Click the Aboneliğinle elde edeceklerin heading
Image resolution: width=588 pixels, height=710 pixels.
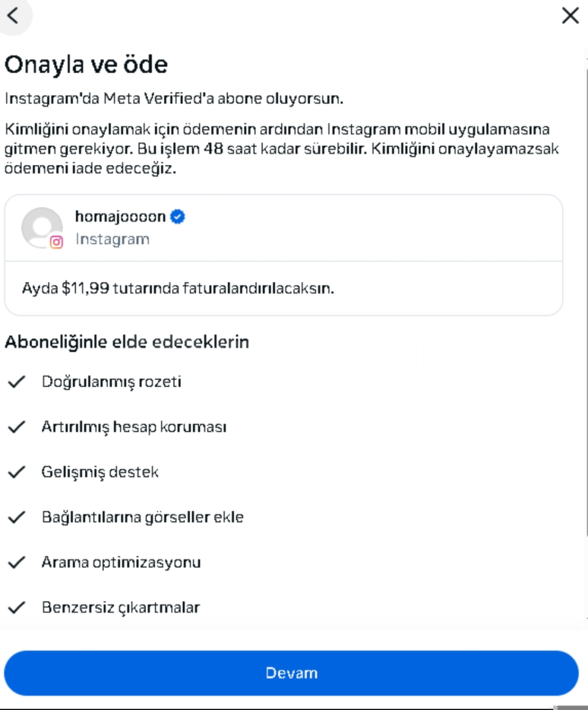(127, 342)
